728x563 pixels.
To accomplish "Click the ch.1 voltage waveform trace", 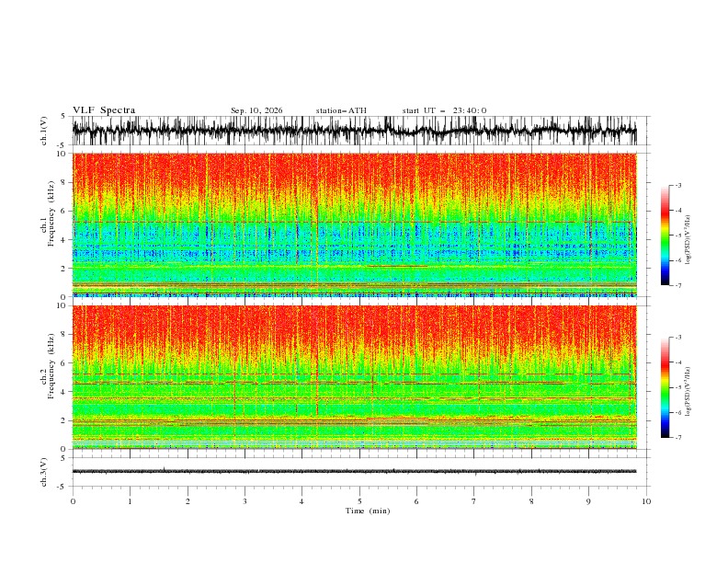I will point(354,131).
